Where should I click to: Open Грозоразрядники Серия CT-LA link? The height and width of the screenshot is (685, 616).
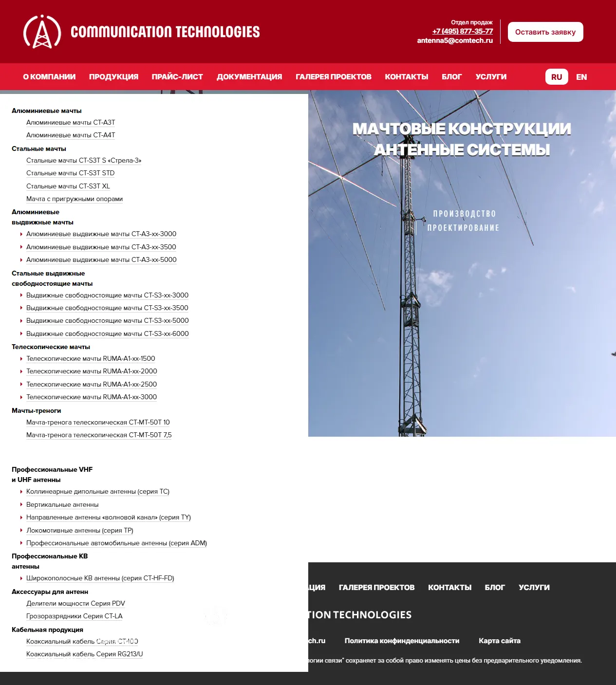[75, 616]
